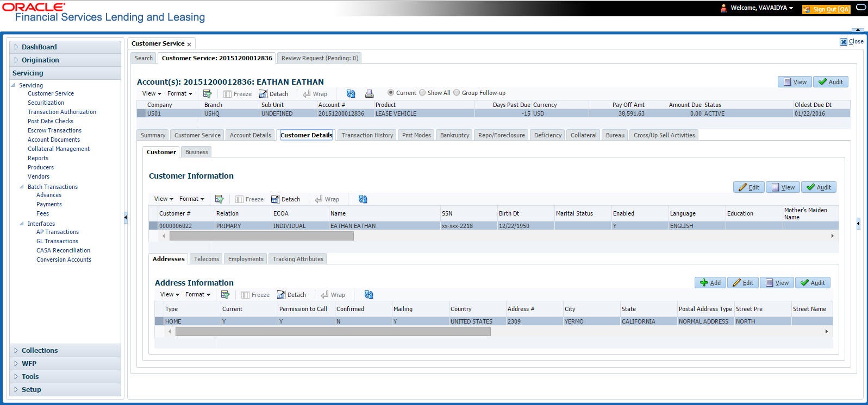
Task: Open the Format menu in Customer Information toolbar
Action: click(x=191, y=199)
